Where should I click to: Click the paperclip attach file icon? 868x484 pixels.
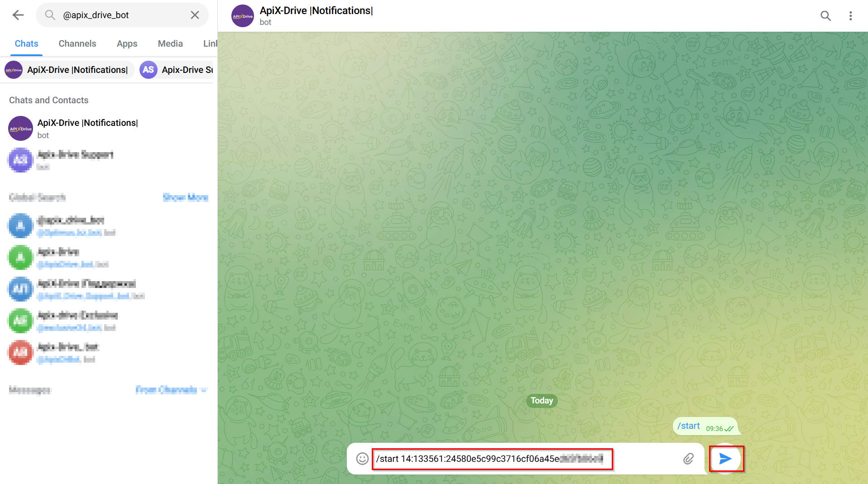pyautogui.click(x=688, y=459)
